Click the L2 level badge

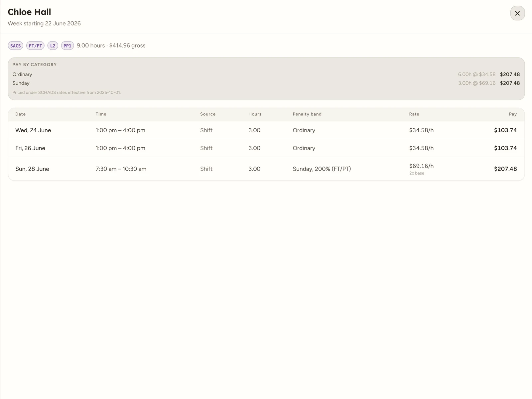[53, 46]
